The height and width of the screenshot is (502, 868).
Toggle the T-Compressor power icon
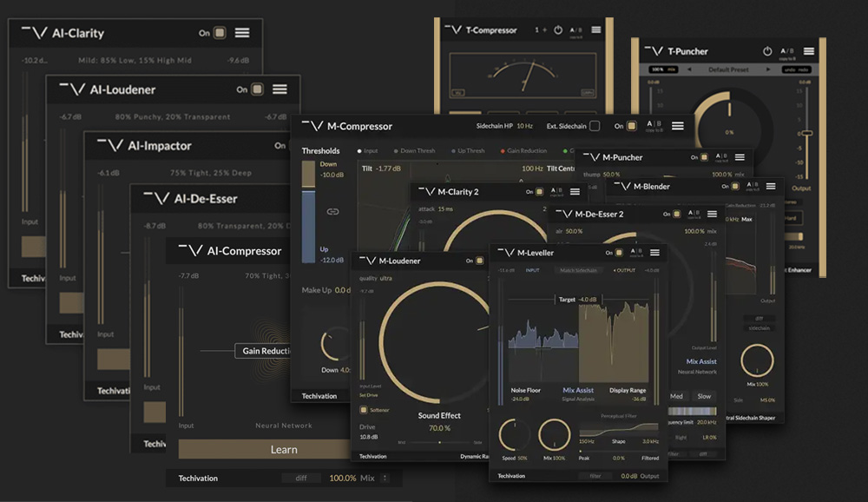pos(558,30)
